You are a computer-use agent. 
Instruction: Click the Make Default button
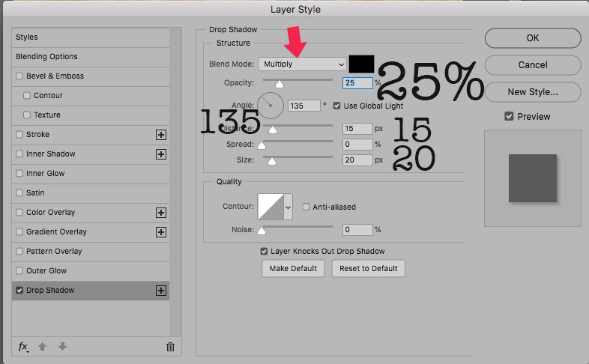(293, 269)
